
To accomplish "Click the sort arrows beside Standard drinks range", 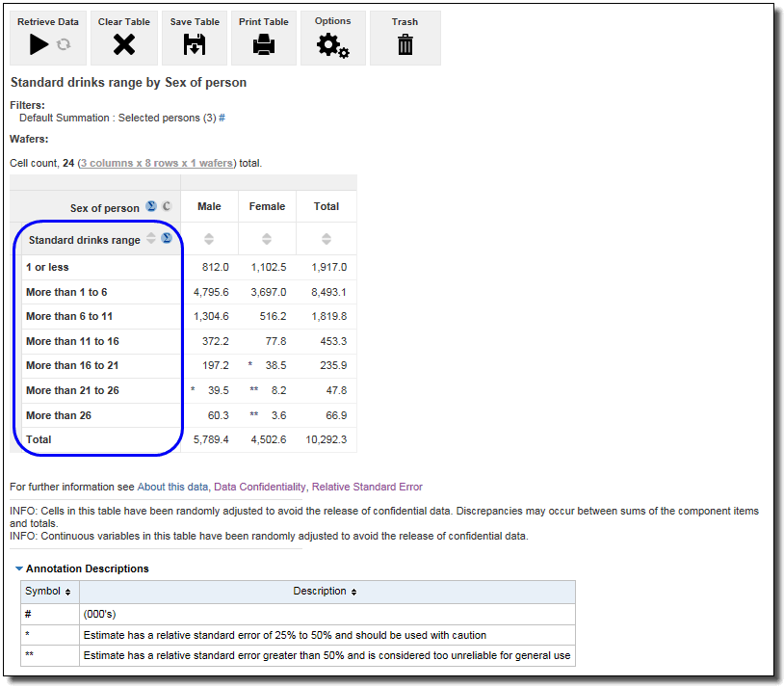I will point(151,239).
